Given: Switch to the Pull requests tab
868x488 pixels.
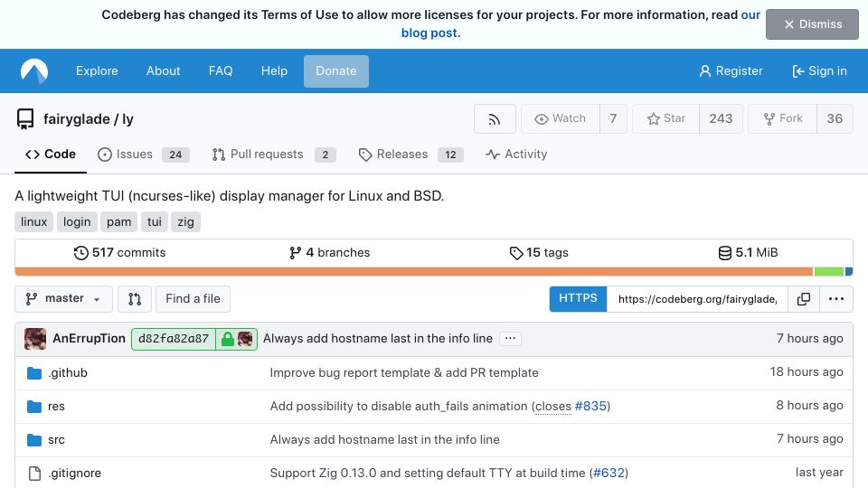Looking at the screenshot, I should (274, 155).
